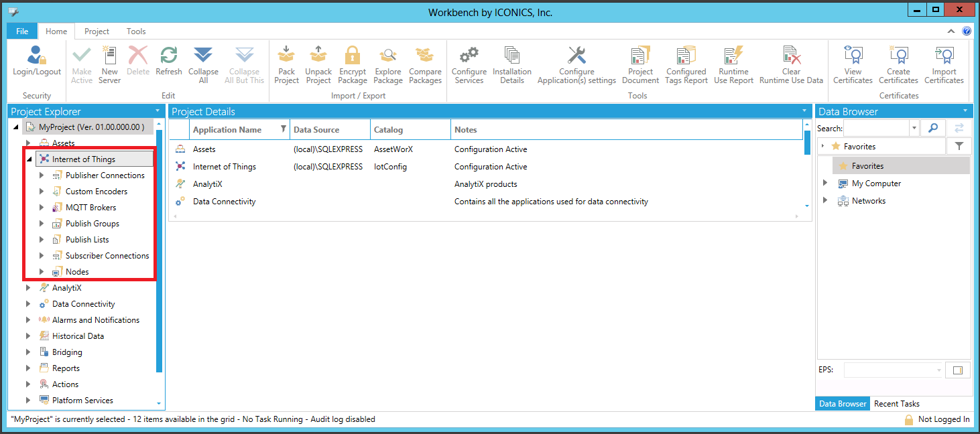Viewport: 980px width, 434px height.
Task: Open the EPS dropdown
Action: click(938, 370)
